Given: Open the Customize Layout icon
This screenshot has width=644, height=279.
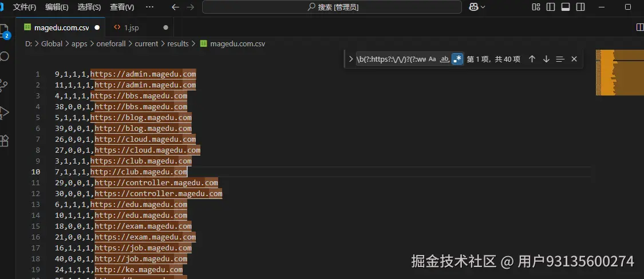Looking at the screenshot, I should click(536, 7).
